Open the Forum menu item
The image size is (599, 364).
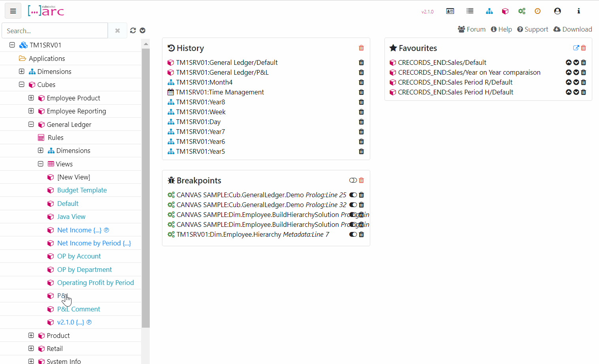pyautogui.click(x=471, y=29)
